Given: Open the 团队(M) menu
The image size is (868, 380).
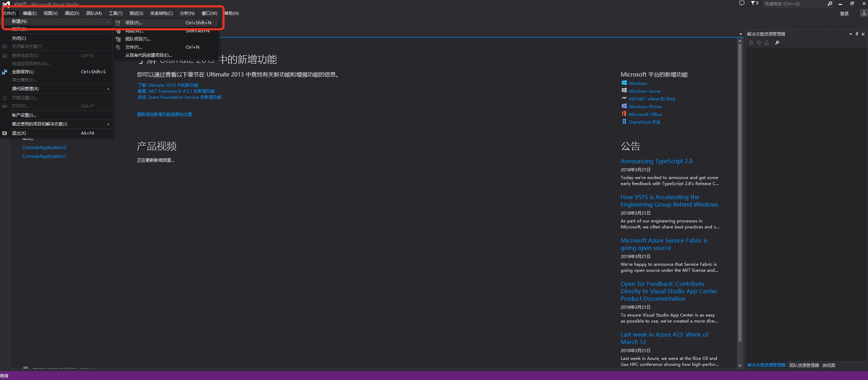Looking at the screenshot, I should pyautogui.click(x=94, y=13).
